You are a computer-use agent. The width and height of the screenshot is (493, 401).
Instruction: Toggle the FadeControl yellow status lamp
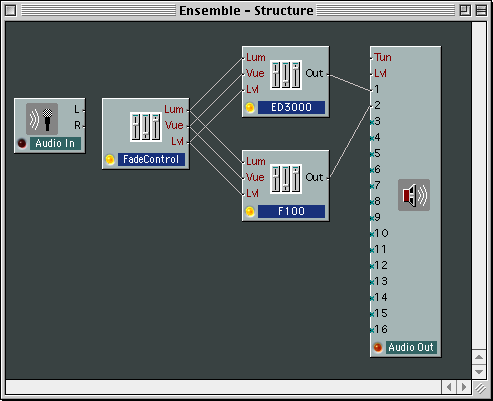(x=110, y=159)
